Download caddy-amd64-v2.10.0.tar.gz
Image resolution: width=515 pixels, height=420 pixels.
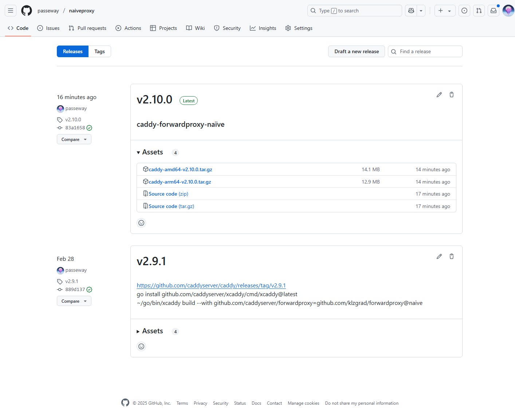pos(180,169)
